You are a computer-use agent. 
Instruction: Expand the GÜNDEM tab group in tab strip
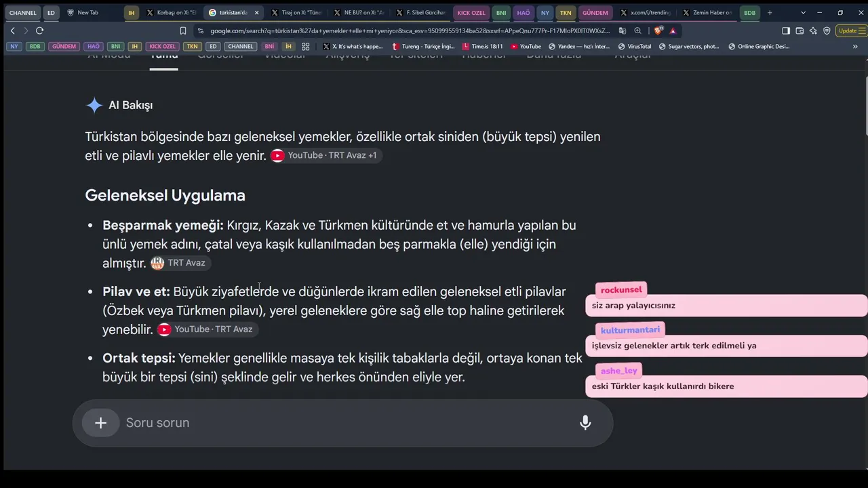(x=595, y=13)
